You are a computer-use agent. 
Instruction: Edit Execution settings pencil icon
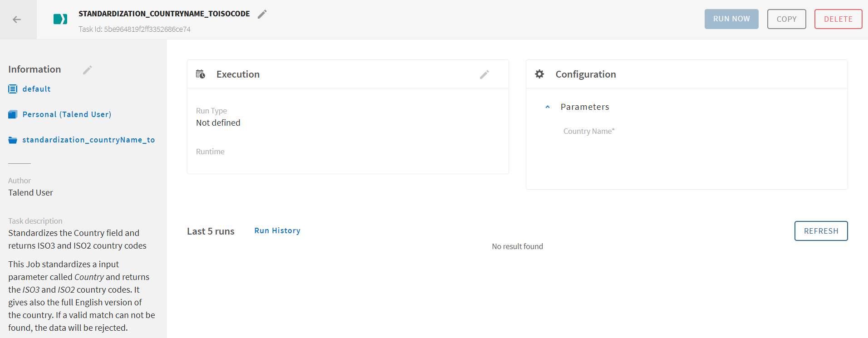484,74
